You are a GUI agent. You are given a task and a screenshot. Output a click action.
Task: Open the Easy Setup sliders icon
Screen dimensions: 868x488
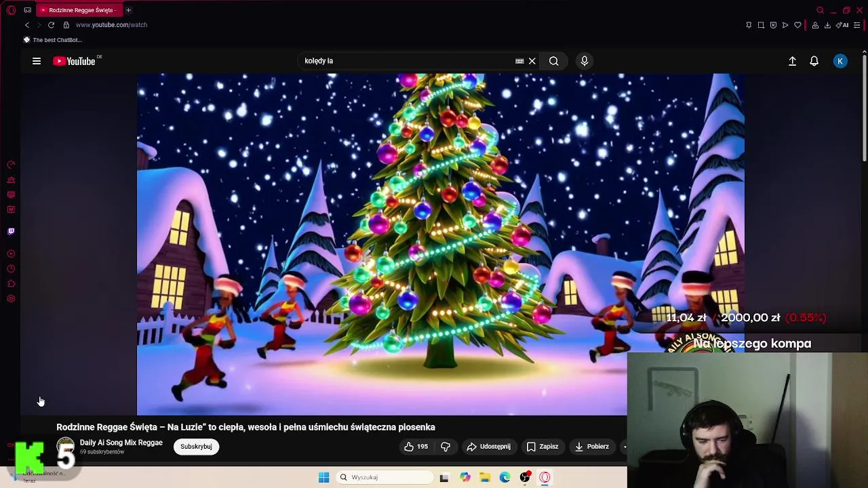[857, 25]
